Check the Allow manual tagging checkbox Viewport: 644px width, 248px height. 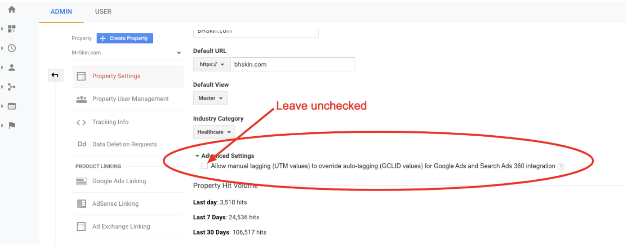tap(205, 166)
